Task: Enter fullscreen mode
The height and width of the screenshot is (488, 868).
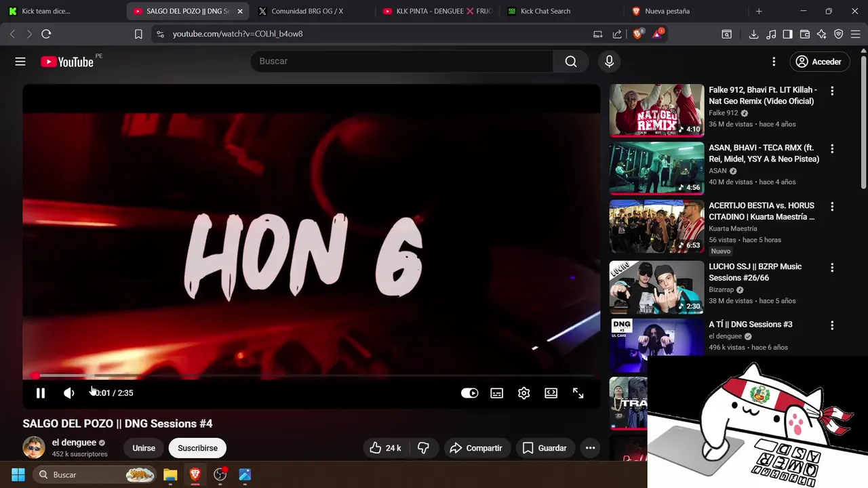Action: click(x=578, y=393)
